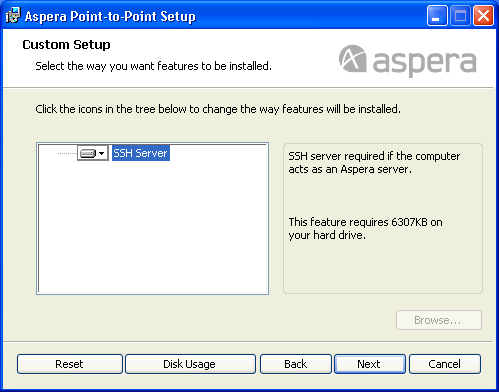Proceed with the Next button

(x=370, y=364)
